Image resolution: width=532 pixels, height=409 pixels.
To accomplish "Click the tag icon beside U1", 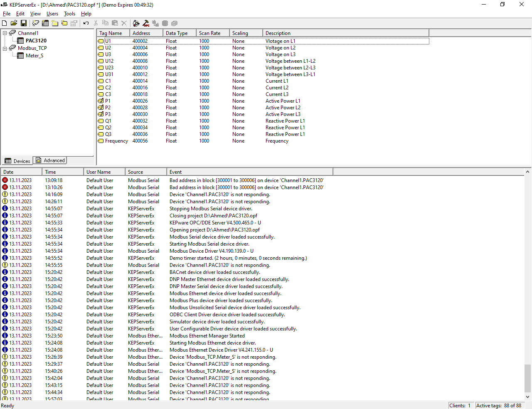I will 101,41.
